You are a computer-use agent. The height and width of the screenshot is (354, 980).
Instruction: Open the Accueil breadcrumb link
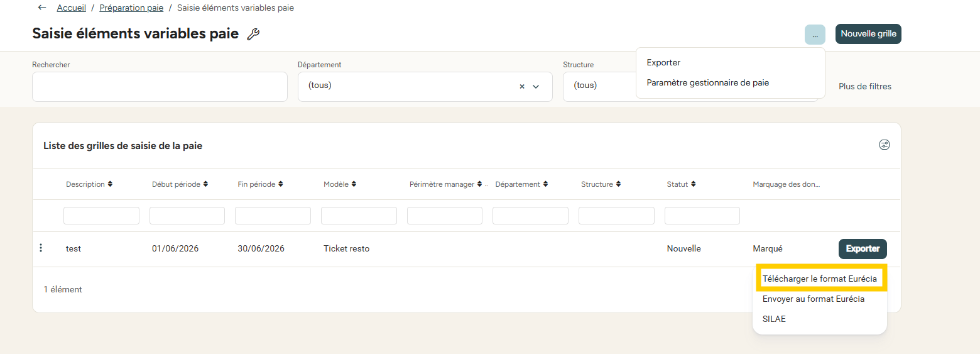(x=71, y=8)
